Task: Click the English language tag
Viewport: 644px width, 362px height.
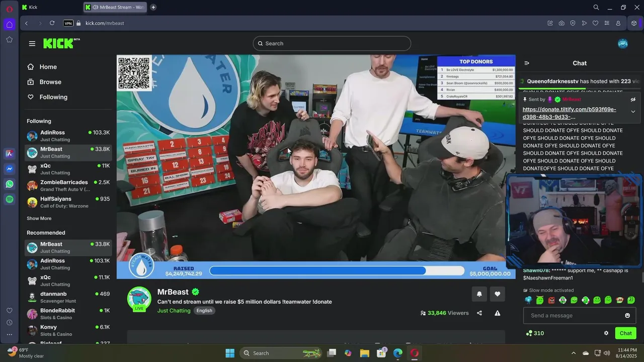Action: [204, 311]
